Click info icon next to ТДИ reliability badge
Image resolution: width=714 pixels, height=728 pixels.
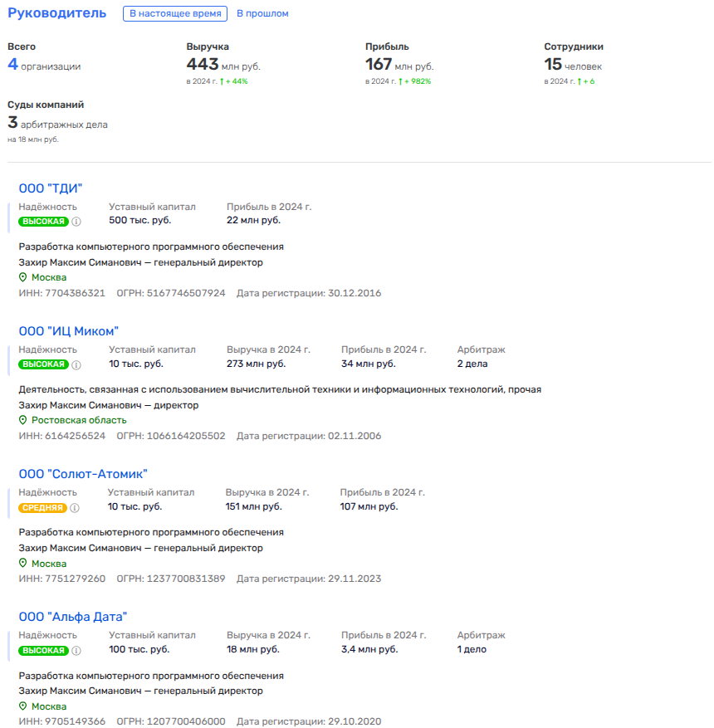76,222
